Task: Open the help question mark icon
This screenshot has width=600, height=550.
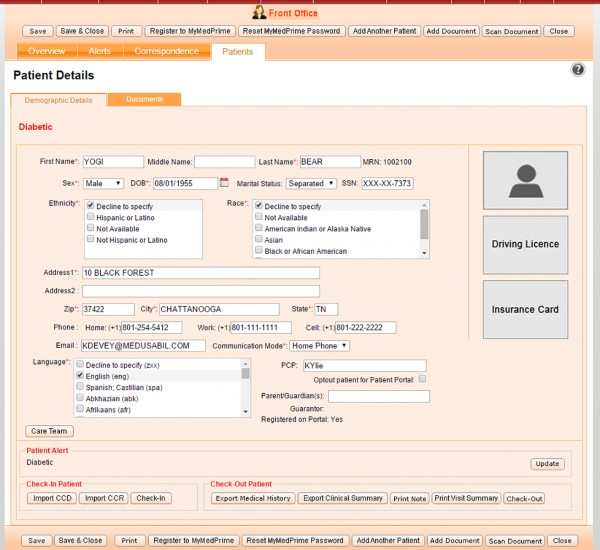Action: [x=578, y=70]
